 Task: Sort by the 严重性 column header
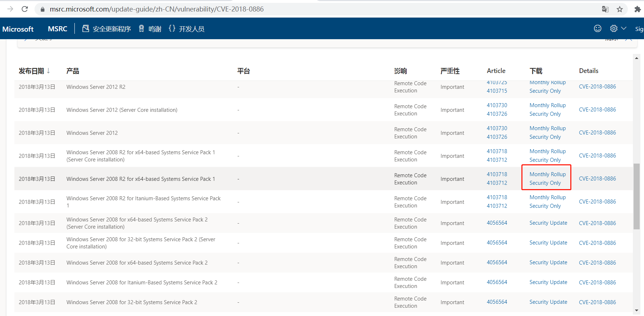[x=450, y=71]
